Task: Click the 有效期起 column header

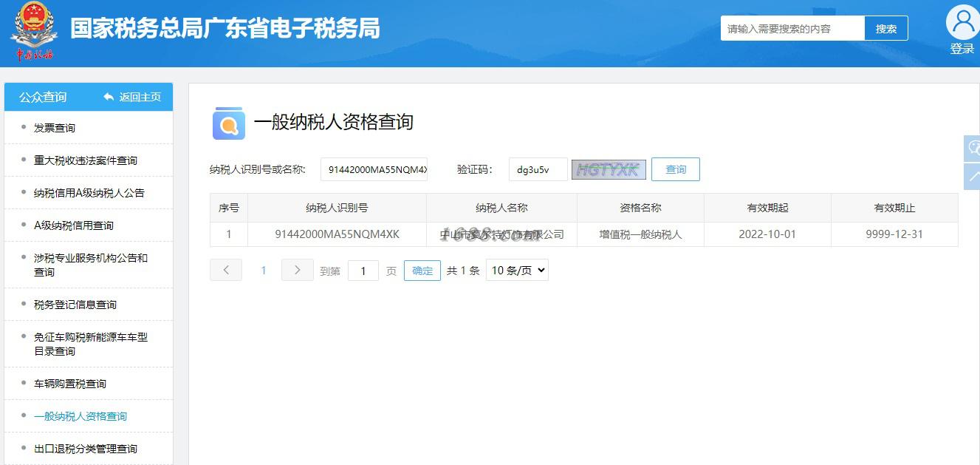Action: coord(767,208)
